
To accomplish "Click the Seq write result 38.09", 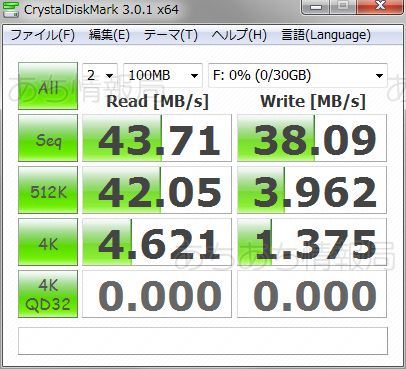I will click(312, 138).
